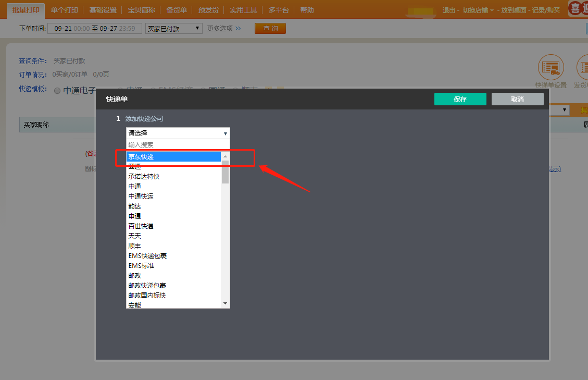Open the 实用工具 tab
588x380 pixels.
click(x=243, y=10)
